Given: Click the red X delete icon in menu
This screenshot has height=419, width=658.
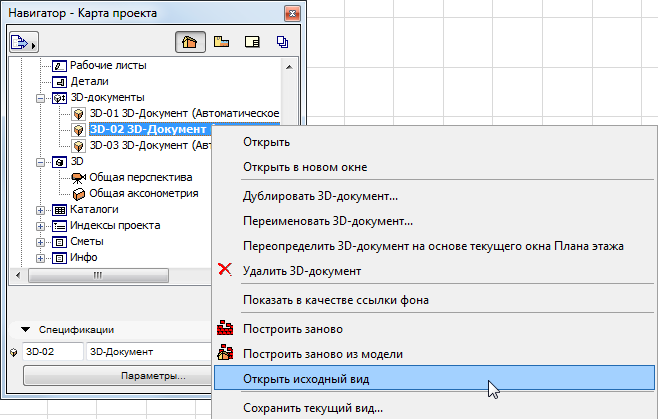Looking at the screenshot, I should tap(225, 269).
